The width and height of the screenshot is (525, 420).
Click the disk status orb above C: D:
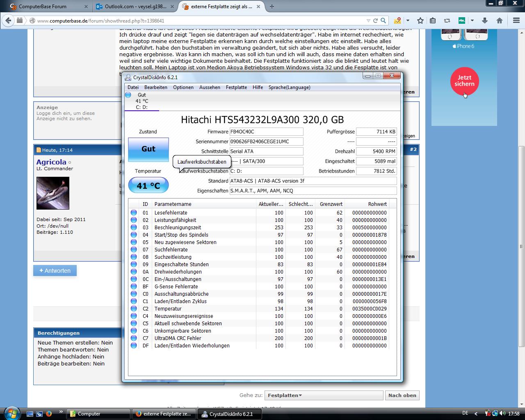tap(128, 95)
